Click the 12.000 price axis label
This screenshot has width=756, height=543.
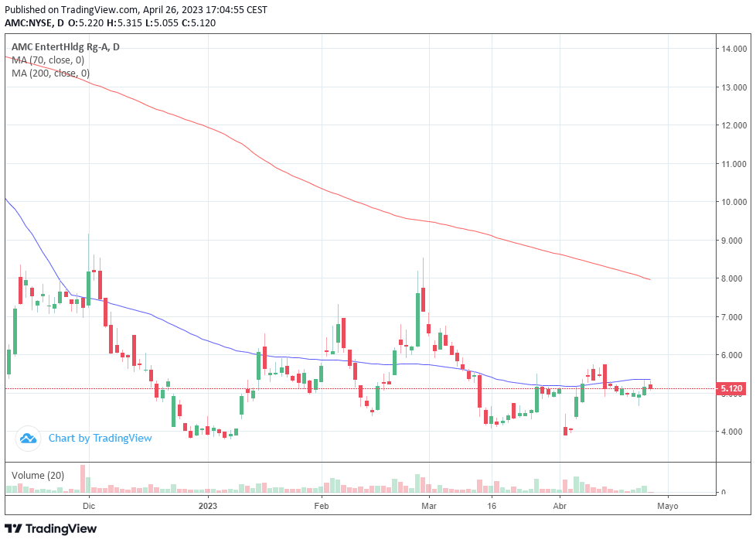tap(734, 125)
